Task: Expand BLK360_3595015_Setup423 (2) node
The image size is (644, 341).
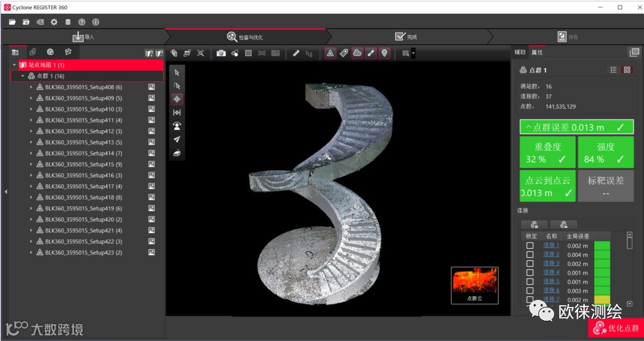Action: (x=31, y=253)
